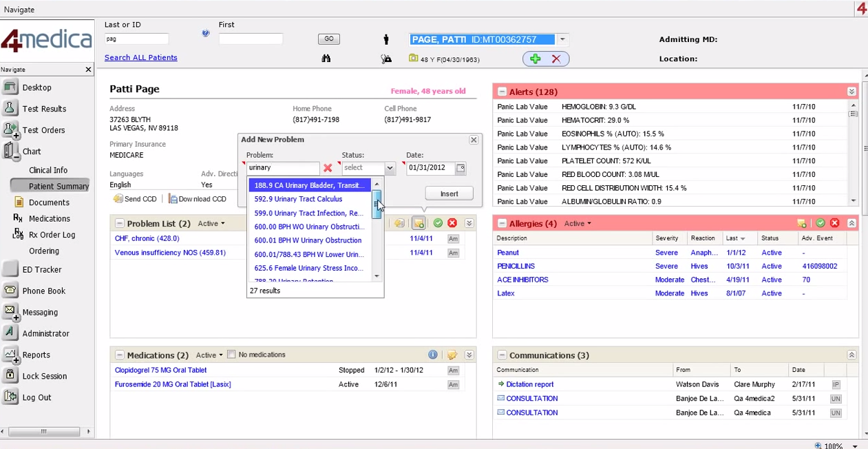Open the Reports section in the sidebar
868x449 pixels.
(x=36, y=355)
